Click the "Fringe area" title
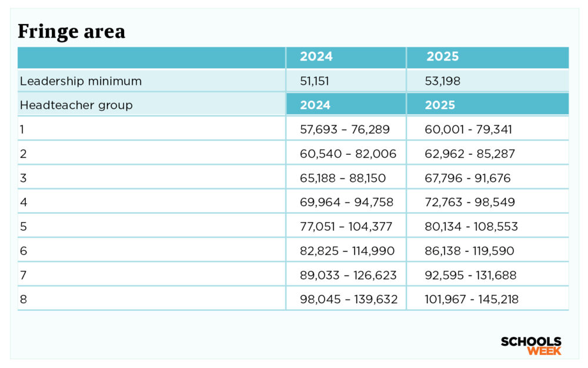 [x=71, y=31]
